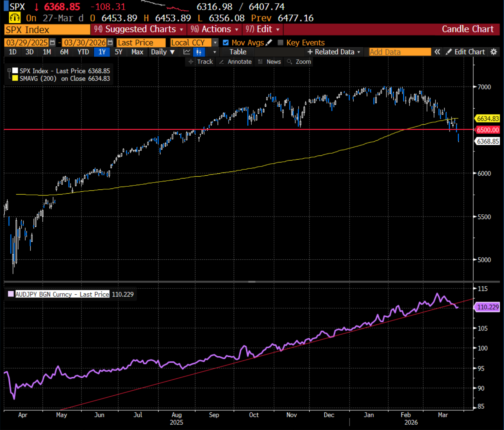Expand Local CCY currency dropdown arrow
The image size is (504, 430).
pos(215,42)
